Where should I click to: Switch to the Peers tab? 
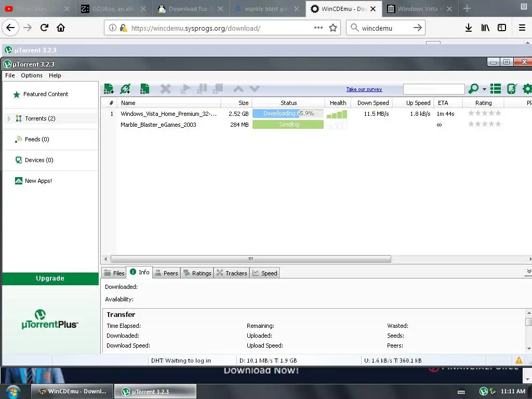166,273
